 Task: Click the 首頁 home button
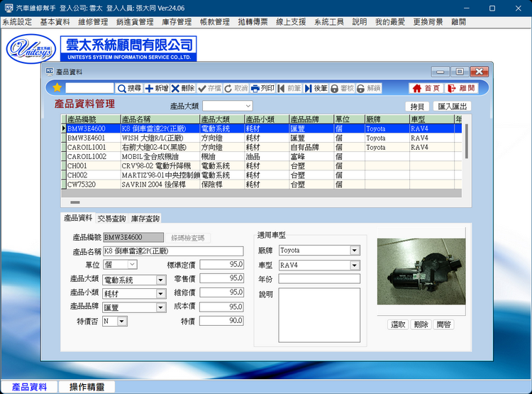[x=426, y=88]
